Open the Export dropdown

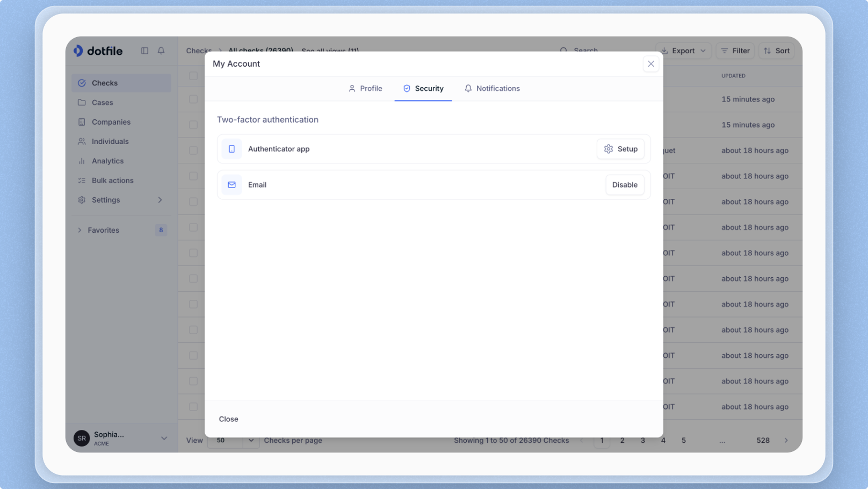point(684,51)
